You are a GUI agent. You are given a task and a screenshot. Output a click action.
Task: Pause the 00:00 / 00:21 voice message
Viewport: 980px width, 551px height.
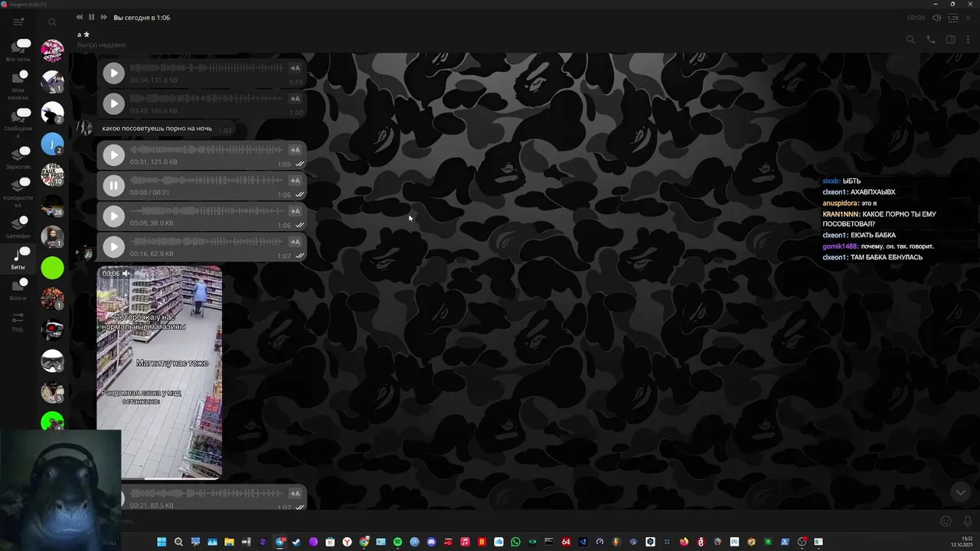[113, 186]
